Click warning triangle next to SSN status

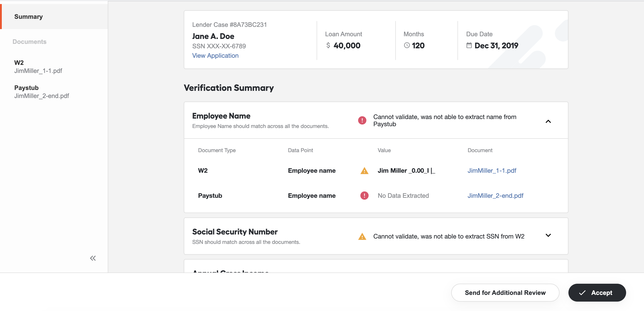[362, 236]
